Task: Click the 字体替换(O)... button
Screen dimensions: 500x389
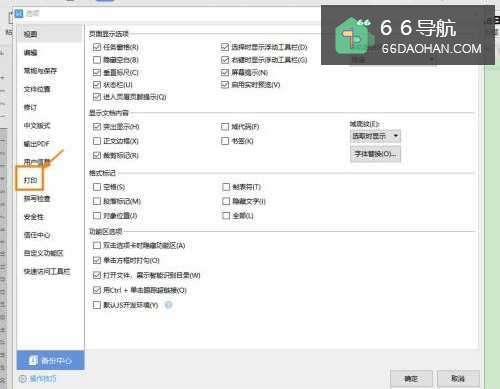Action: tap(376, 154)
